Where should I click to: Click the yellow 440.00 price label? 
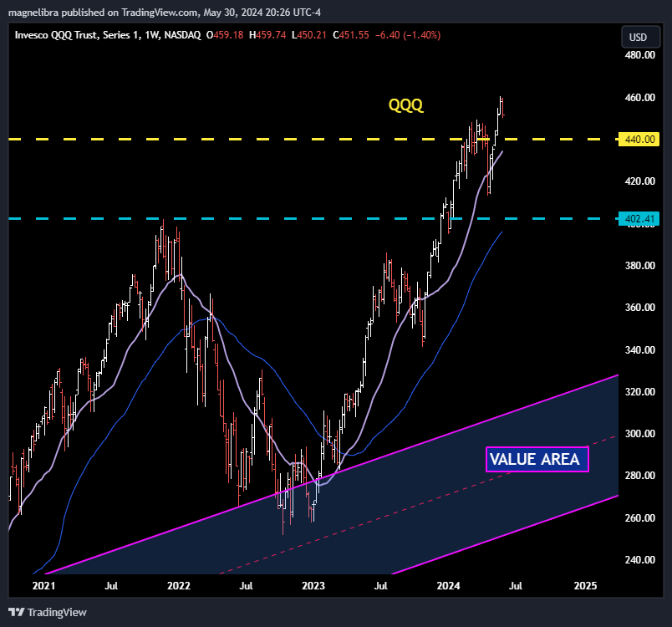tap(639, 140)
